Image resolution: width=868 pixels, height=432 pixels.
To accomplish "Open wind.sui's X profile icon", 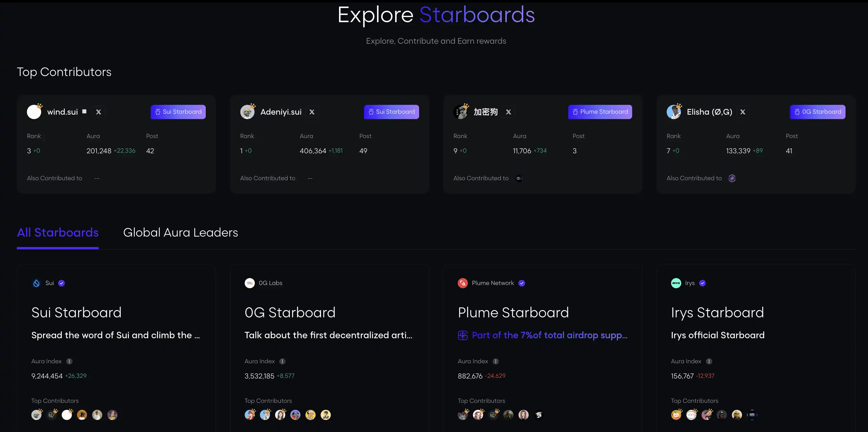I will pyautogui.click(x=98, y=112).
